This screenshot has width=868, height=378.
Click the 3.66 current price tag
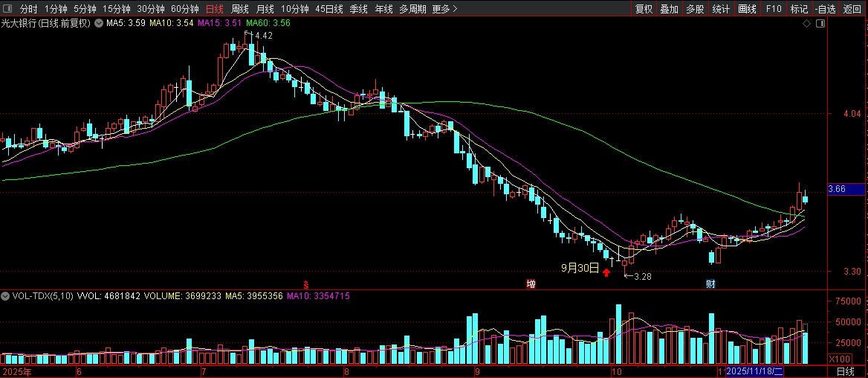[846, 189]
